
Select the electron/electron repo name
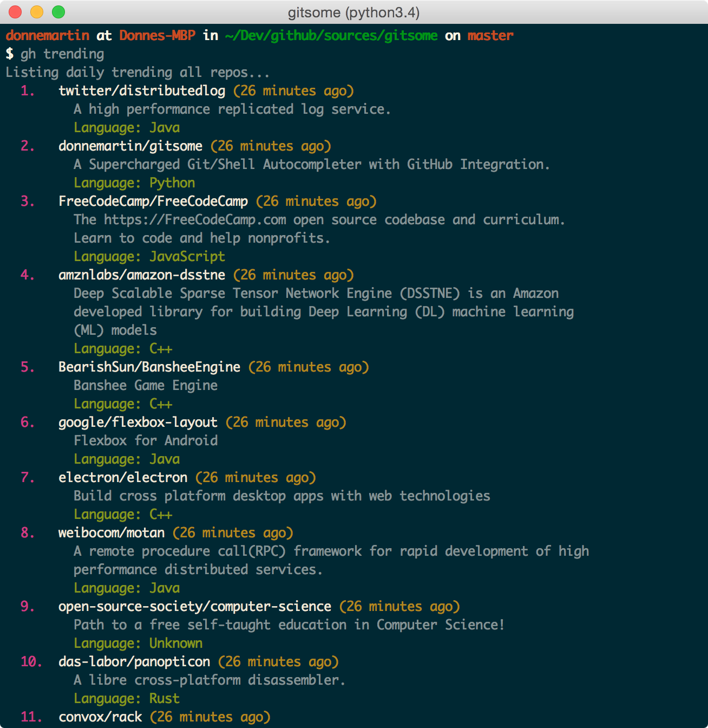[x=123, y=478]
